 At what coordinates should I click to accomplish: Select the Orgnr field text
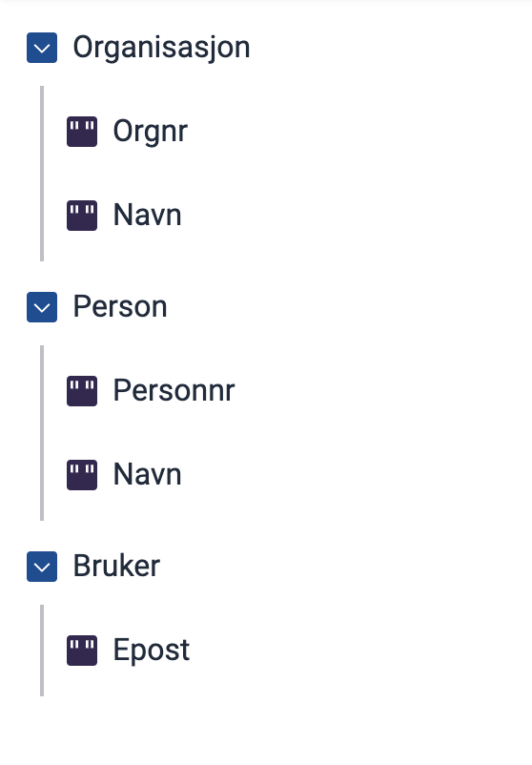click(151, 133)
